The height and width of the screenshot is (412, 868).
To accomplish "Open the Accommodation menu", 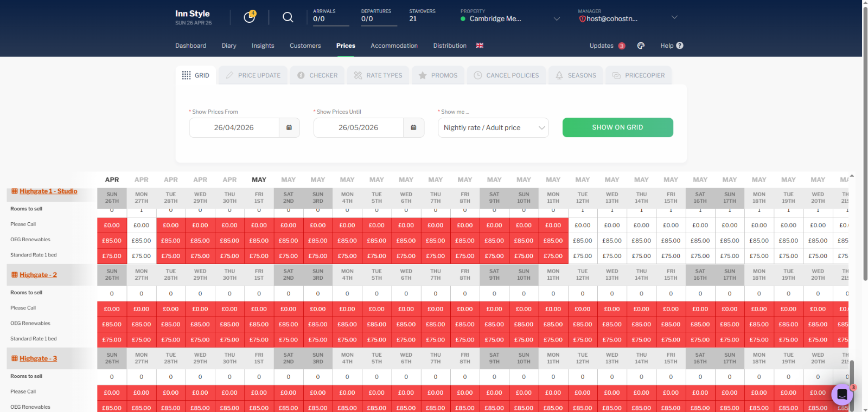I will point(394,46).
